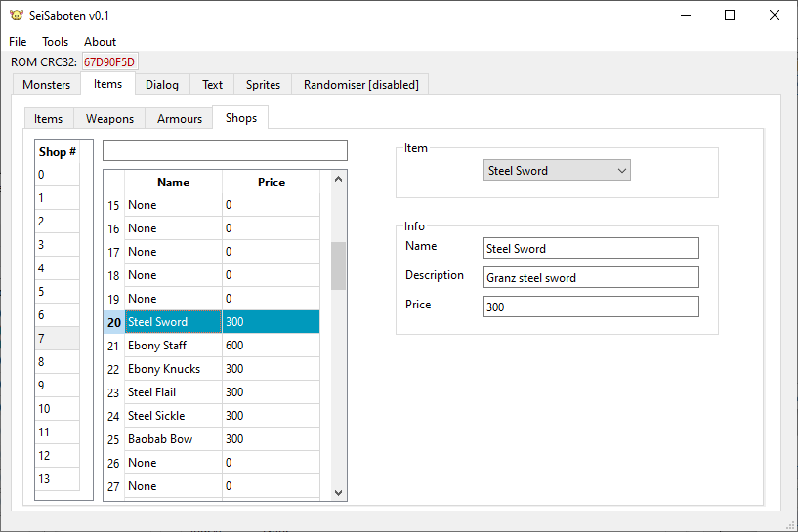Click the scroll down arrow of item list
This screenshot has width=798, height=532.
click(338, 492)
